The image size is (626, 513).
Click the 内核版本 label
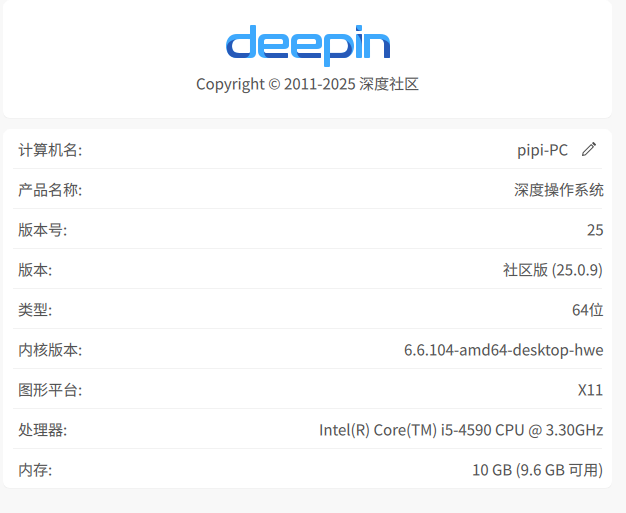(x=50, y=350)
